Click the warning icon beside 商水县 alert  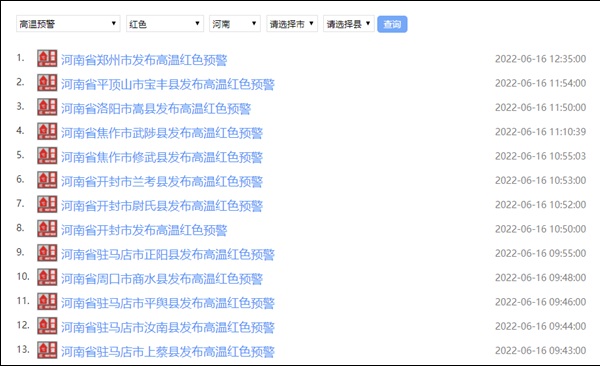click(47, 277)
